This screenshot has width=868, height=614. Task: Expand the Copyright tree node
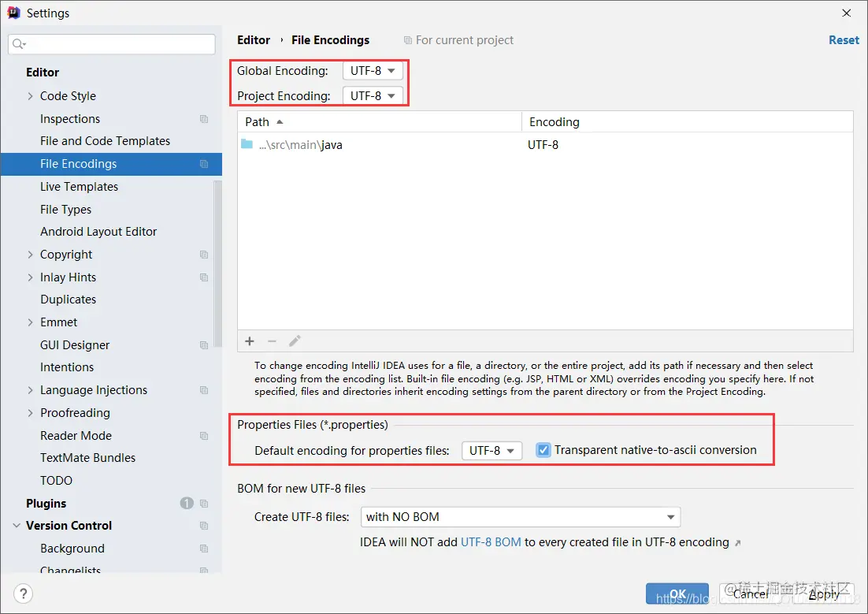coord(31,255)
